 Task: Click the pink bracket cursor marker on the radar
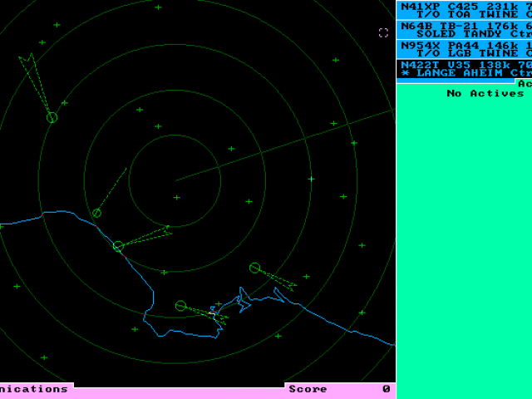pyautogui.click(x=383, y=32)
